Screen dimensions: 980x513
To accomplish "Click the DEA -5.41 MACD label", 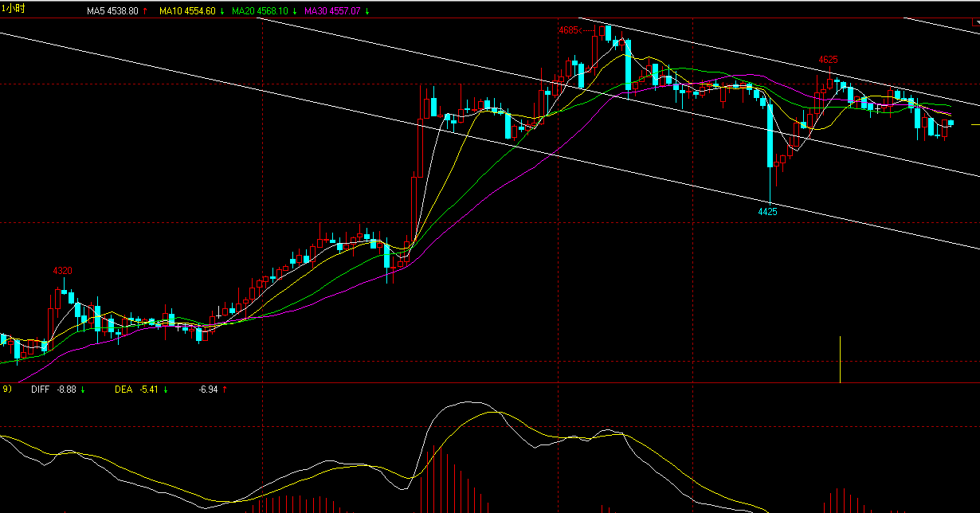I will [x=136, y=390].
